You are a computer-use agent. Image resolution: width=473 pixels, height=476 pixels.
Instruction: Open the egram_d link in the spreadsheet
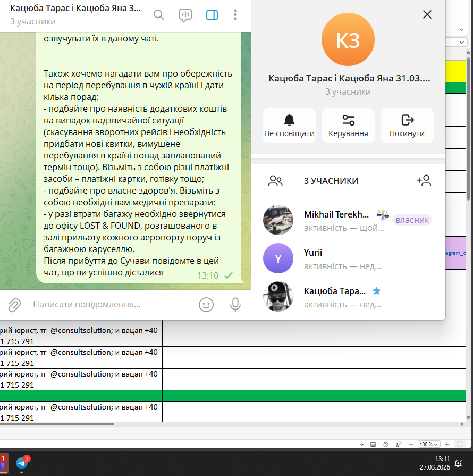click(455, 253)
